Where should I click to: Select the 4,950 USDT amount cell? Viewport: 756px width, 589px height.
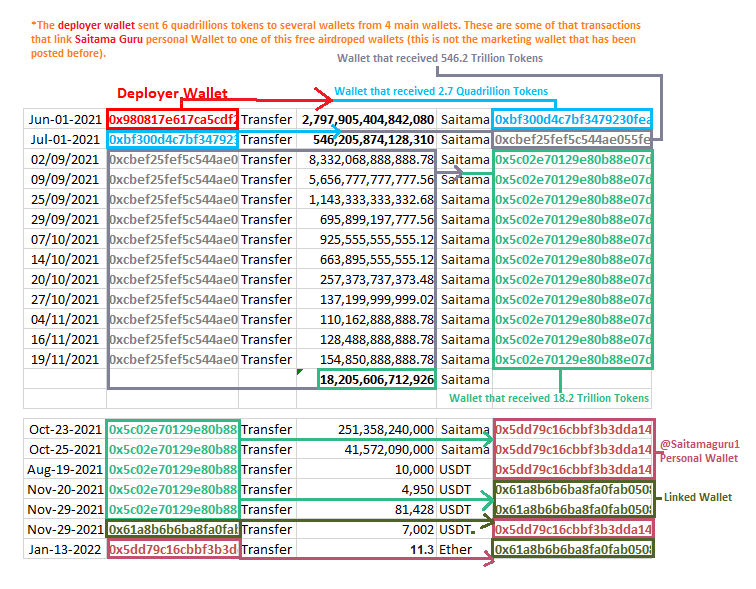[x=367, y=490]
